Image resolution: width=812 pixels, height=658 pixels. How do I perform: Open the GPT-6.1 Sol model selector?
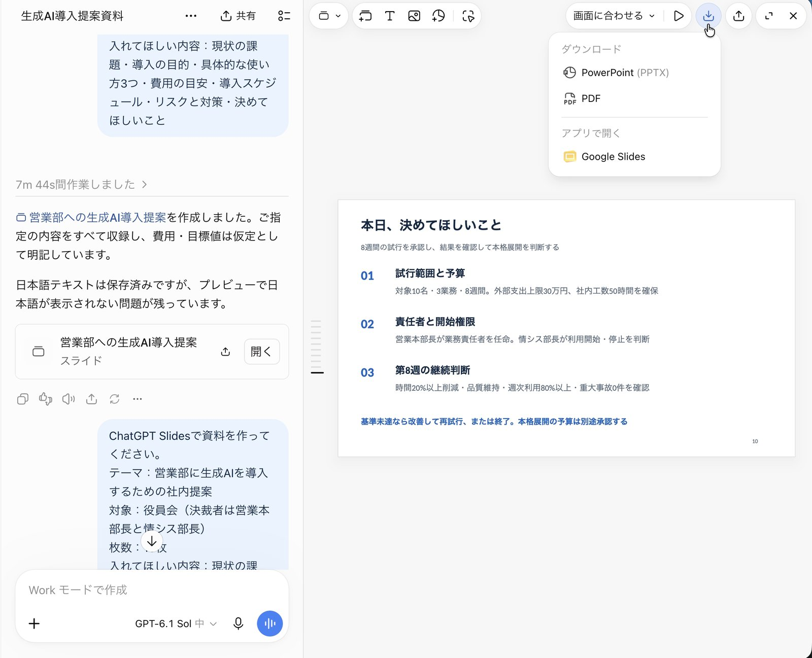[x=176, y=624]
